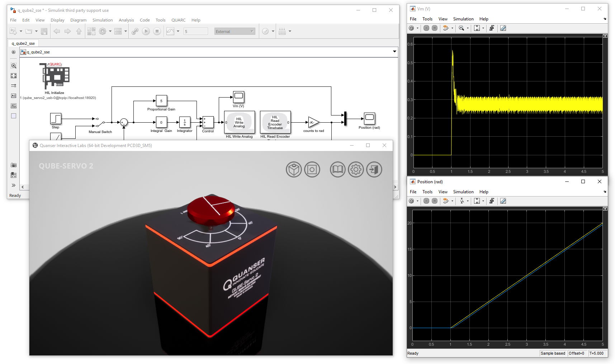Click the Exit button in the QUBE-SERVO 2 window
Image resolution: width=615 pixels, height=364 pixels.
(x=374, y=169)
